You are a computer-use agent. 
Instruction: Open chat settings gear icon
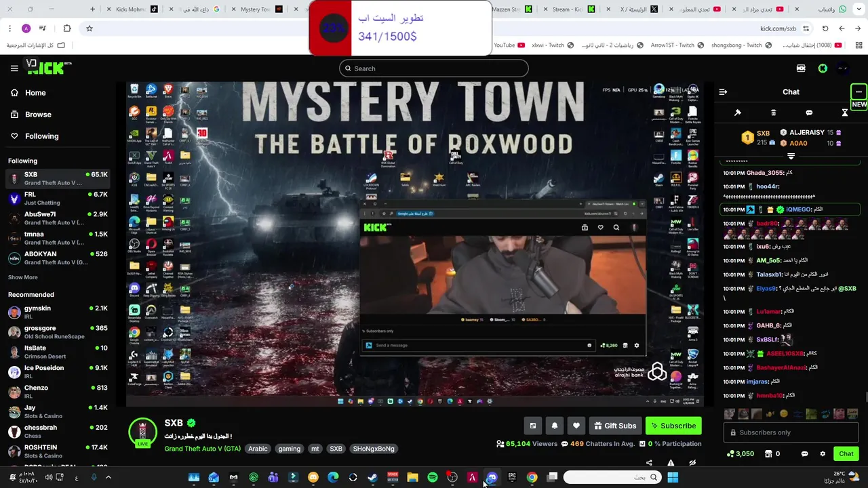(x=823, y=454)
